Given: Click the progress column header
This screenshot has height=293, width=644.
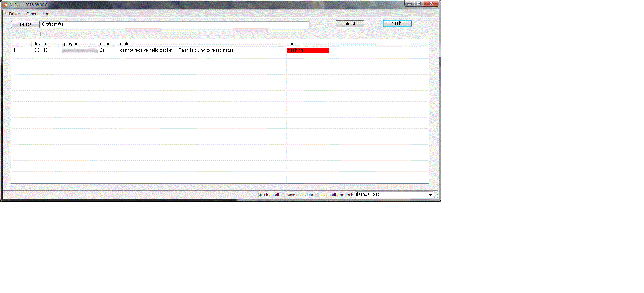Looking at the screenshot, I should point(80,44).
